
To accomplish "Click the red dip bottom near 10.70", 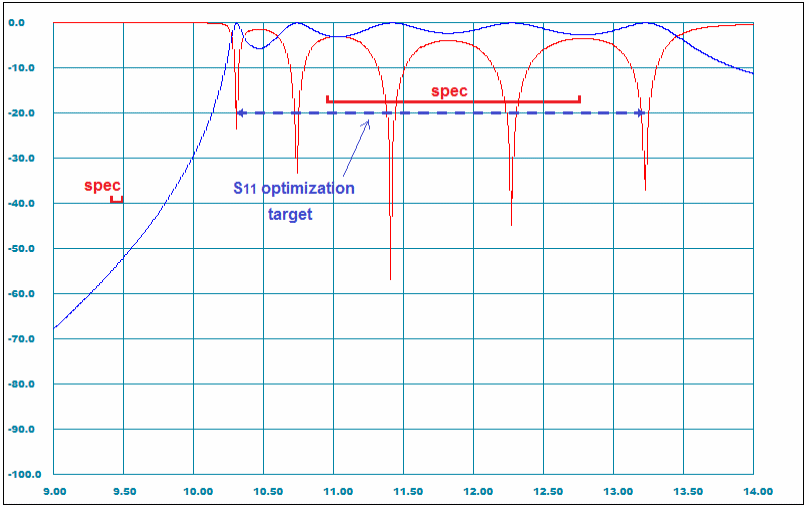I will [296, 170].
